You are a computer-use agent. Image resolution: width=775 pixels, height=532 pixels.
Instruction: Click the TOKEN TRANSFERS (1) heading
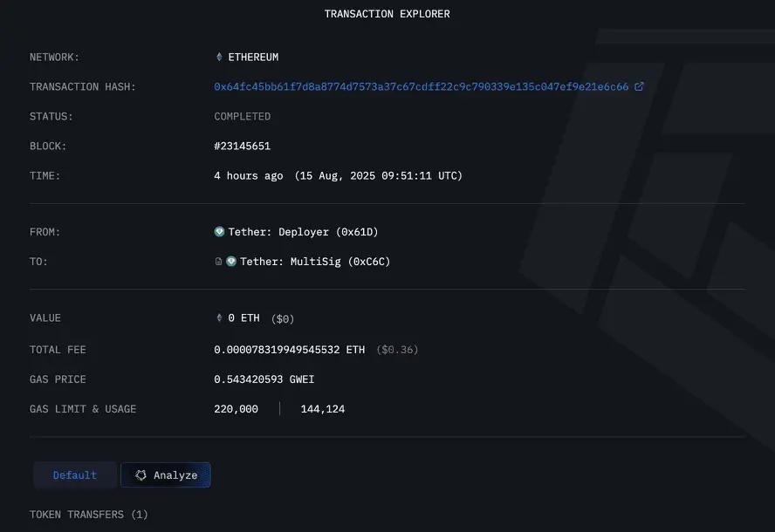tap(88, 515)
